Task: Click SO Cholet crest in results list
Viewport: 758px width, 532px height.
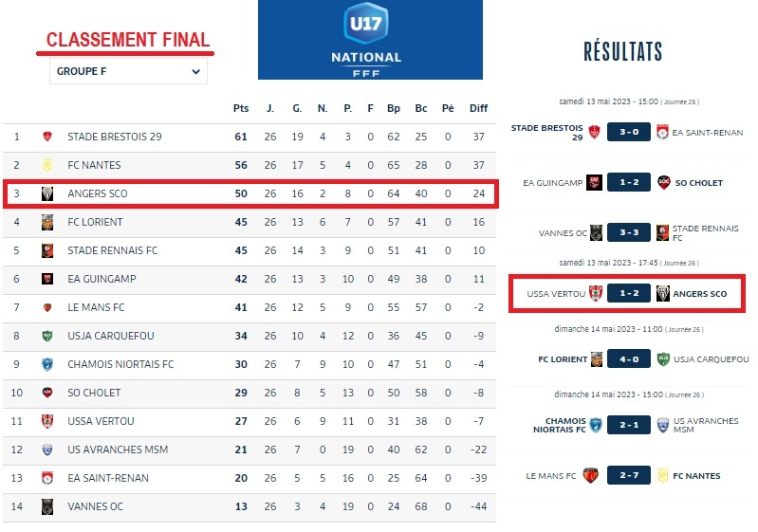Action: click(x=663, y=183)
